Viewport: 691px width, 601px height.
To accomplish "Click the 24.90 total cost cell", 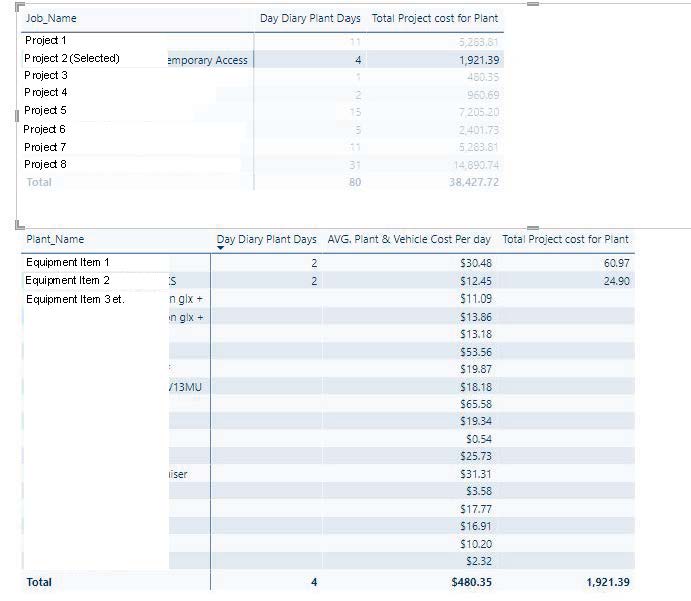I will click(x=617, y=281).
